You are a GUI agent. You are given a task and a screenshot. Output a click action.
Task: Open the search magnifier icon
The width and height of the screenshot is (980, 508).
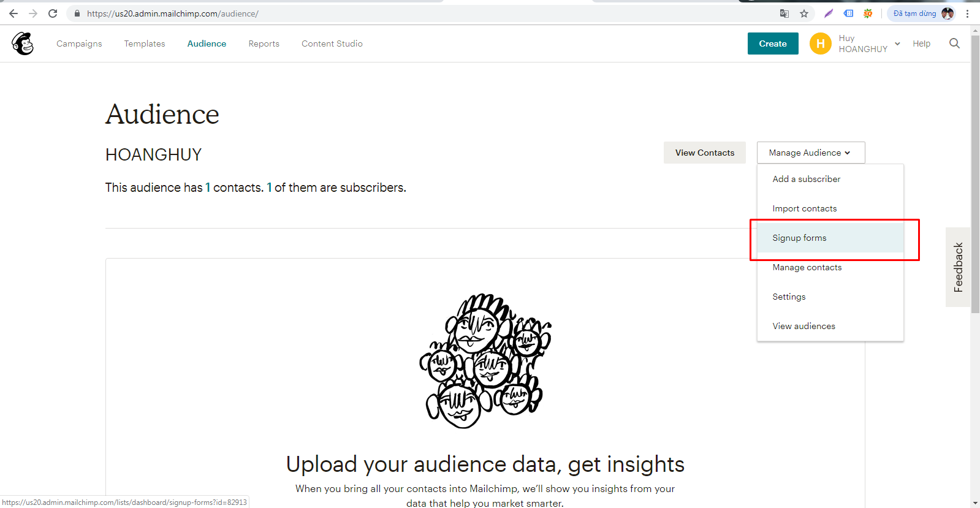click(x=954, y=44)
